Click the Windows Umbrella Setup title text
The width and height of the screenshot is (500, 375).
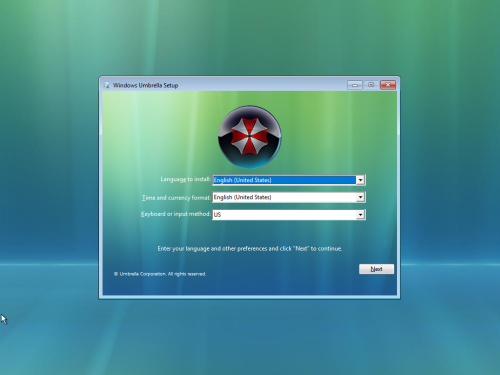point(145,85)
